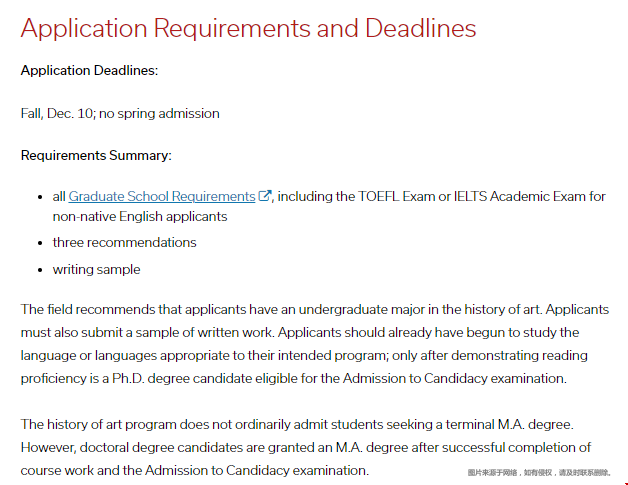Click the writing sample list item
Image resolution: width=628 pixels, height=485 pixels.
click(x=96, y=269)
